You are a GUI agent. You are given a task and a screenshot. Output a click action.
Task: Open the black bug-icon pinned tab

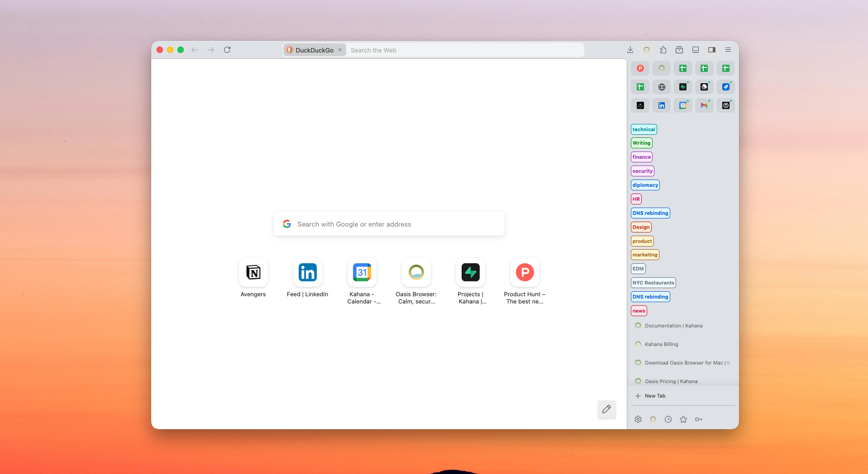[x=726, y=105]
